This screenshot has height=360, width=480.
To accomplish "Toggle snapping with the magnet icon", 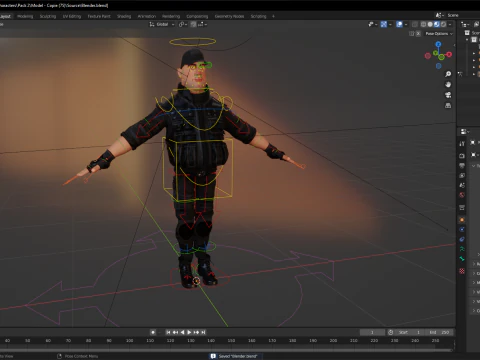I will click(x=193, y=24).
